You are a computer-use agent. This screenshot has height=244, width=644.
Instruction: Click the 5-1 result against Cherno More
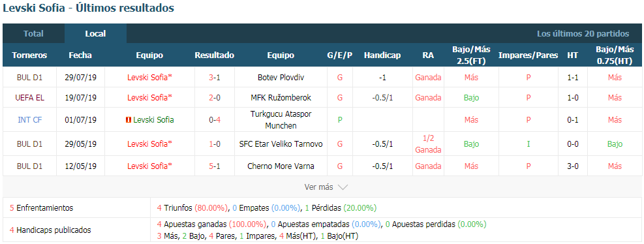tap(215, 166)
